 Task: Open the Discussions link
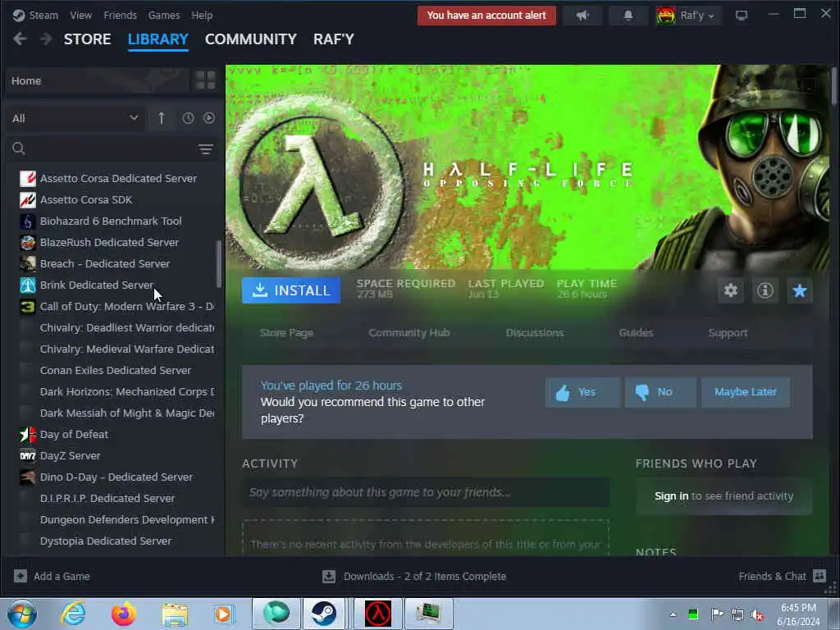point(535,333)
